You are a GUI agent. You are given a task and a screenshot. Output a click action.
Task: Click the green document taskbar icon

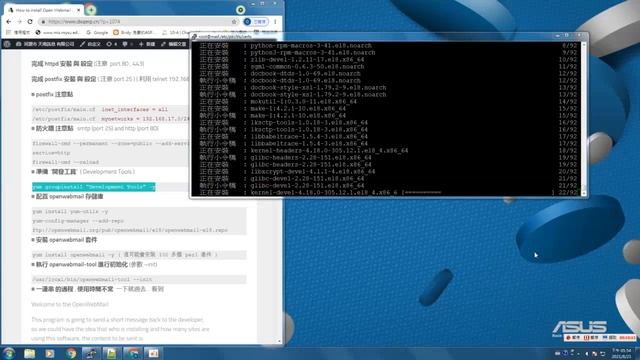click(111, 353)
